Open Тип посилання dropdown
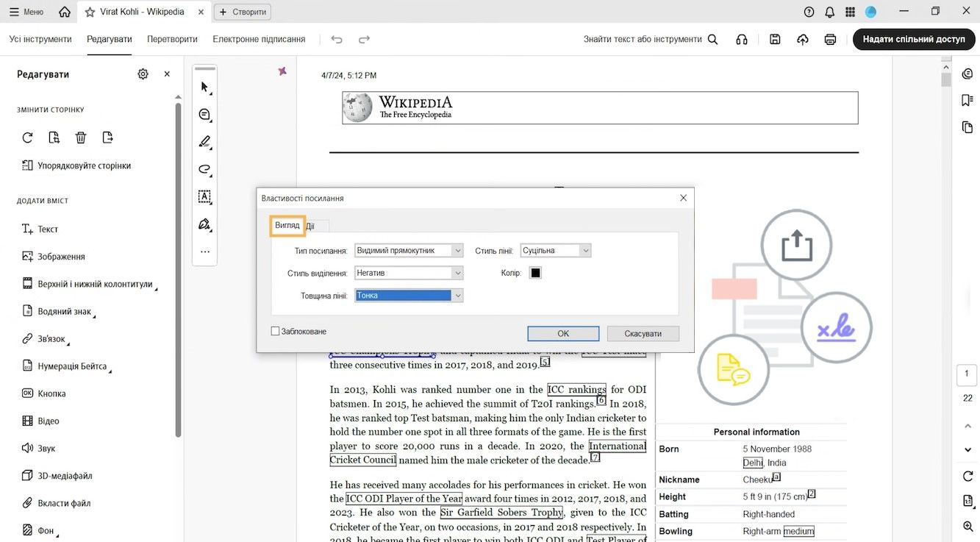The width and height of the screenshot is (980, 542). point(409,251)
